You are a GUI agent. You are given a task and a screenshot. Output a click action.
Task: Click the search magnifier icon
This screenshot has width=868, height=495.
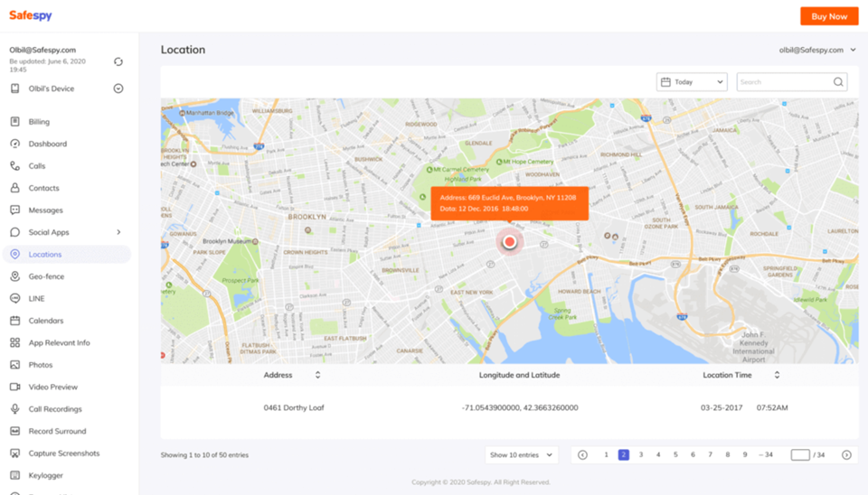coord(838,82)
